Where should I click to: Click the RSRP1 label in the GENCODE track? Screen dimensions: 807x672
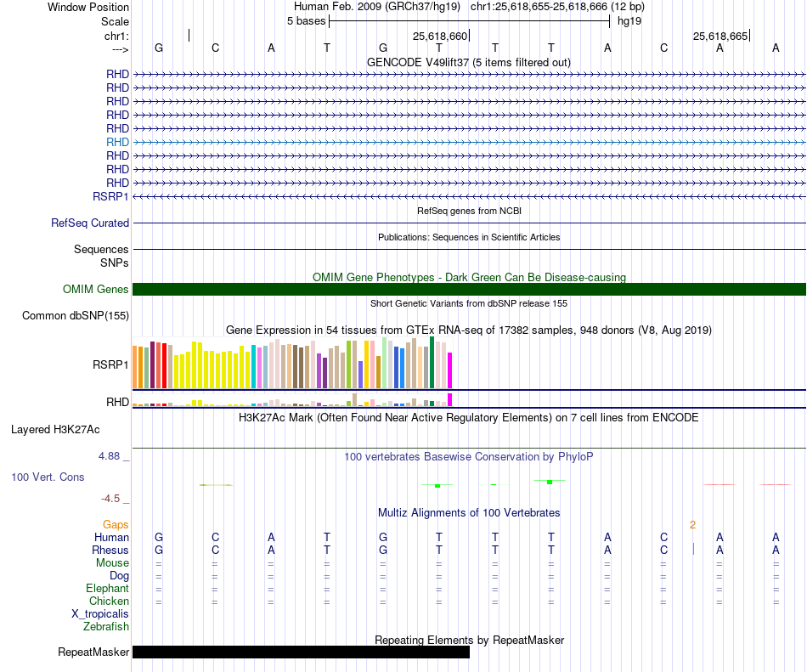pos(110,196)
